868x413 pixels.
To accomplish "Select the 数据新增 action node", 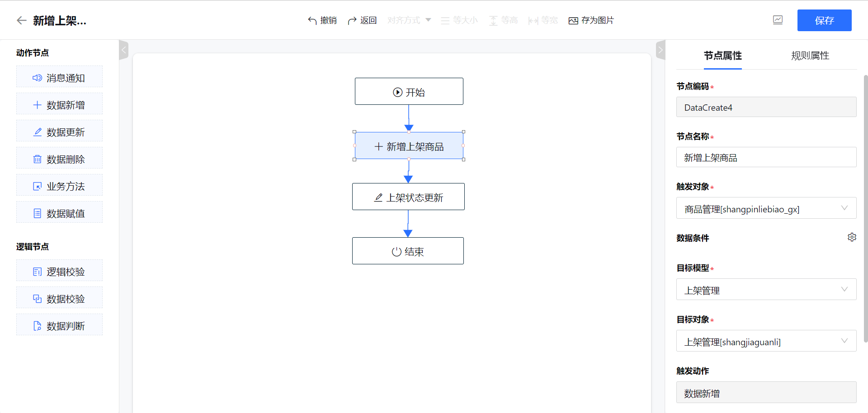I will tap(59, 103).
